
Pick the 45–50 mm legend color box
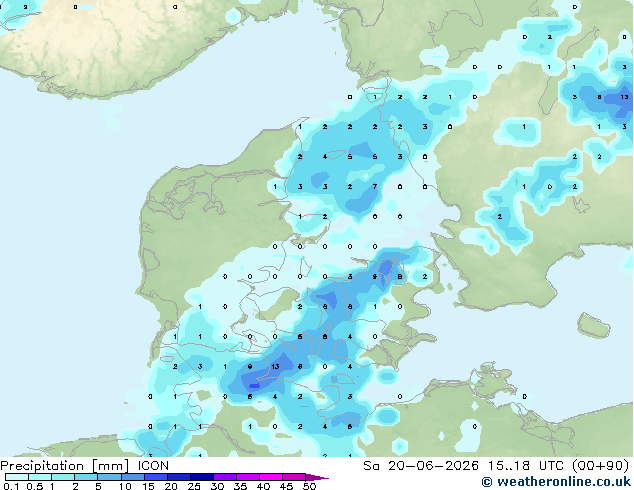[x=293, y=477]
